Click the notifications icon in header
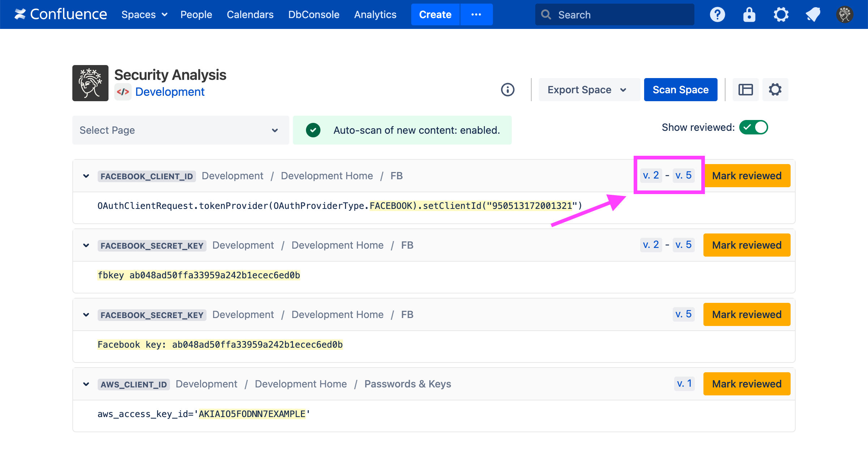 pyautogui.click(x=813, y=14)
